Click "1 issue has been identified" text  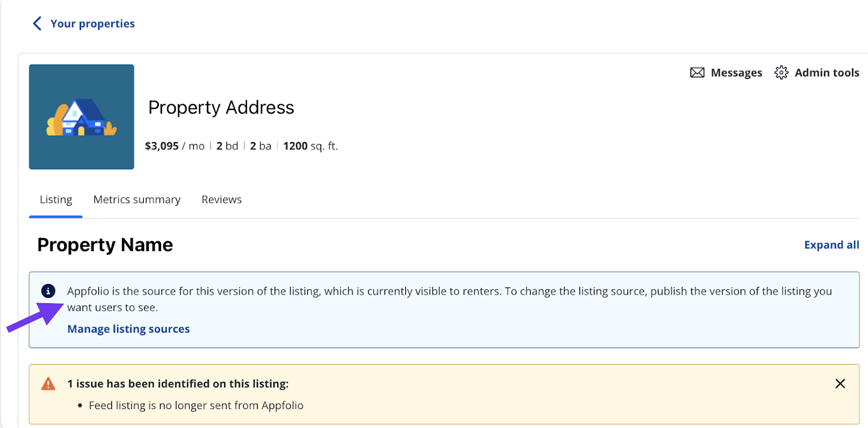(x=178, y=384)
